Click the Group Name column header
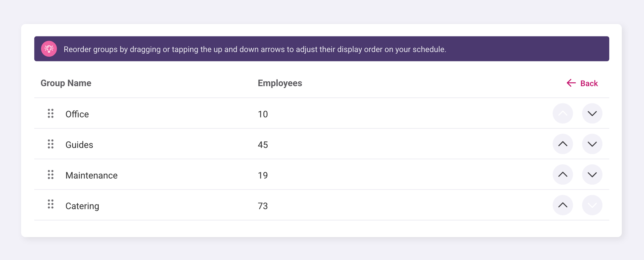 pyautogui.click(x=66, y=83)
